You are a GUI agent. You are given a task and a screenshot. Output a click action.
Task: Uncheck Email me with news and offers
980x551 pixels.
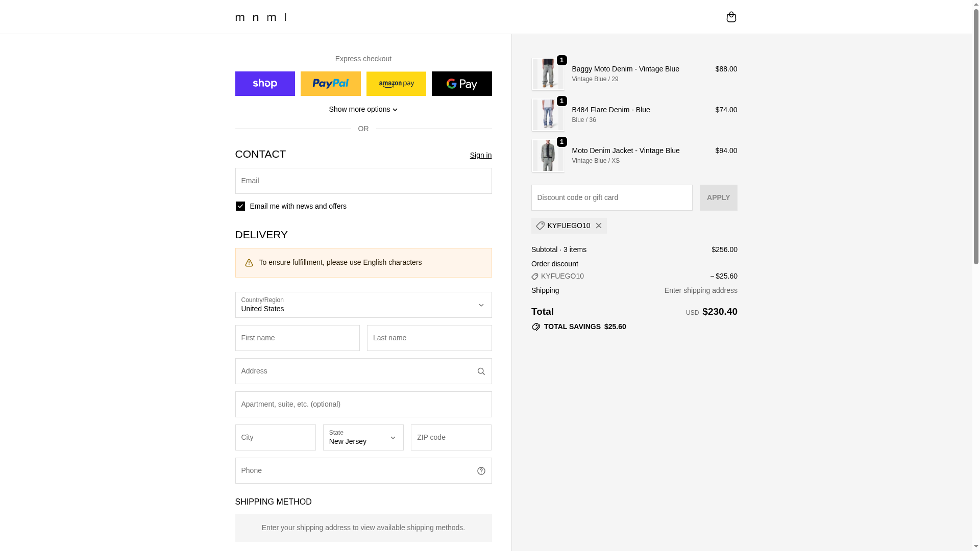(240, 206)
